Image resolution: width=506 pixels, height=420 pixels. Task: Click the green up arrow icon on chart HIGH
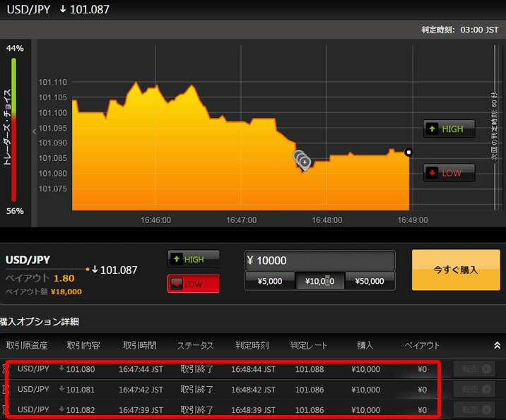pyautogui.click(x=432, y=129)
